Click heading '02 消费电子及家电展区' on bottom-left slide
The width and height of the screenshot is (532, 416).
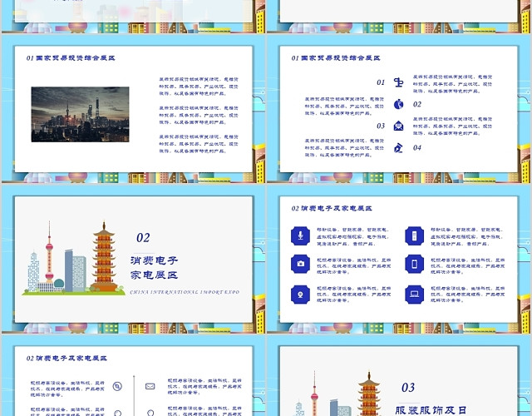[66, 359]
